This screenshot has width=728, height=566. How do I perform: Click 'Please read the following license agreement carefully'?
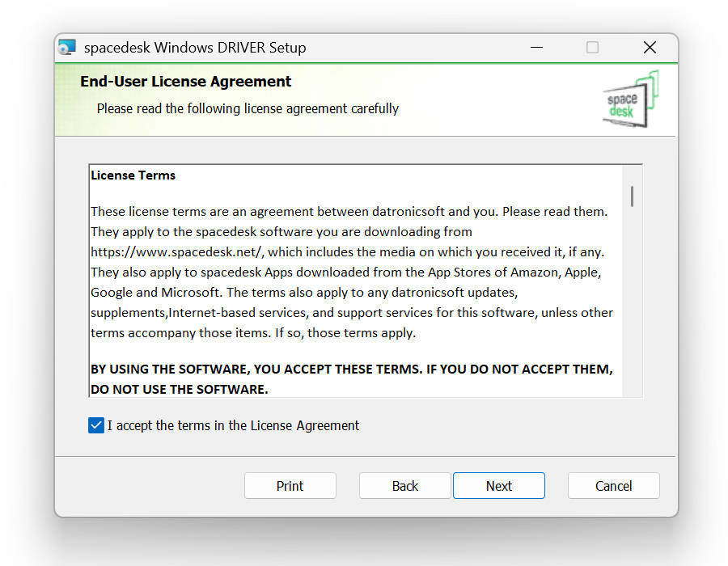(x=248, y=108)
